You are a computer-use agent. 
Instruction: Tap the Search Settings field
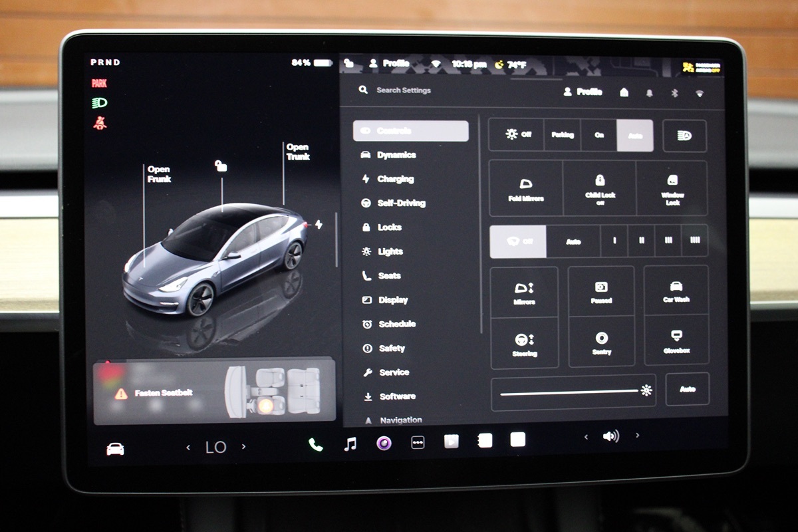[x=403, y=90]
